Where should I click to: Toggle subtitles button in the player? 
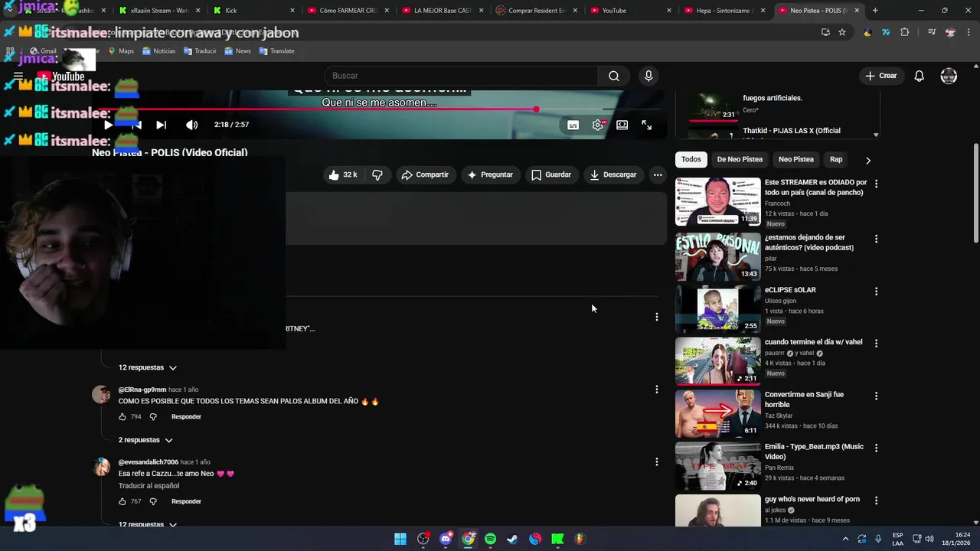[x=573, y=125]
